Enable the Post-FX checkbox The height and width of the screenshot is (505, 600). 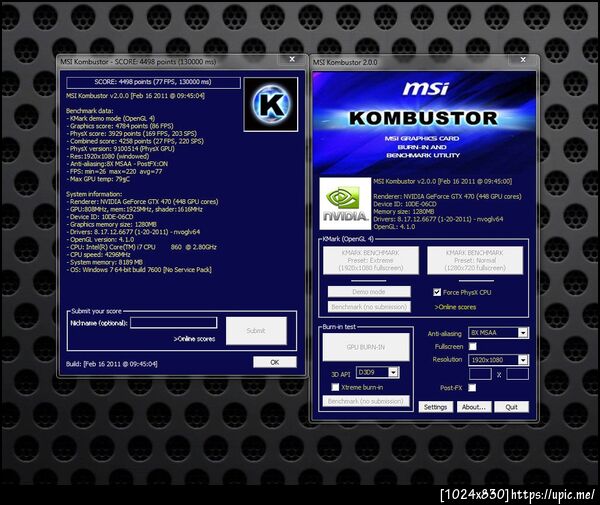tap(473, 388)
